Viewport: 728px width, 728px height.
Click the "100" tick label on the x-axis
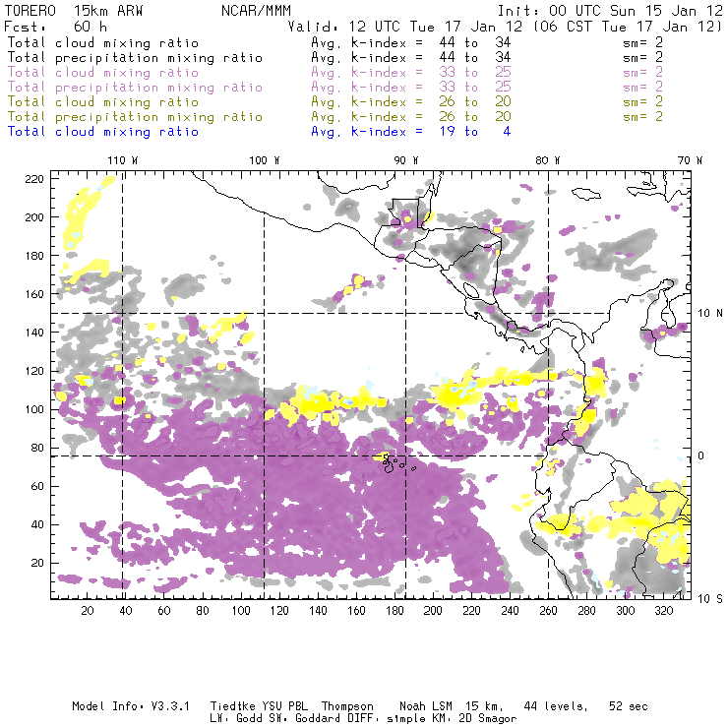241,611
